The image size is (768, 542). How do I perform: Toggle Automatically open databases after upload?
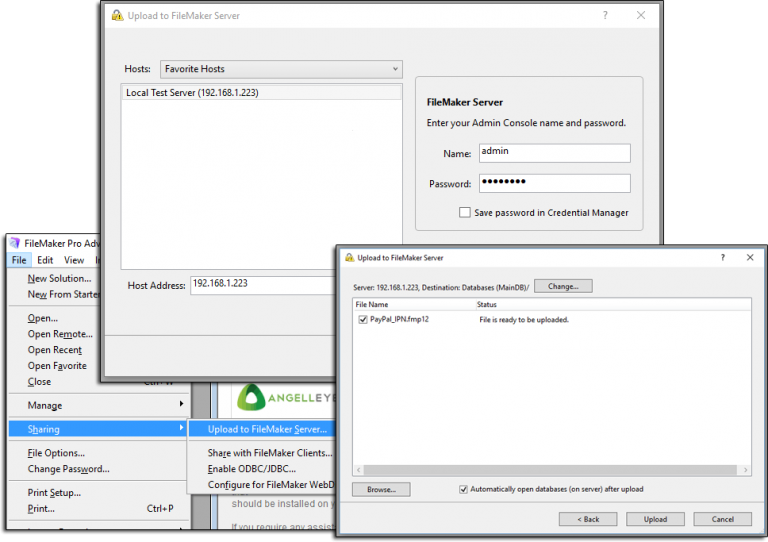[463, 489]
